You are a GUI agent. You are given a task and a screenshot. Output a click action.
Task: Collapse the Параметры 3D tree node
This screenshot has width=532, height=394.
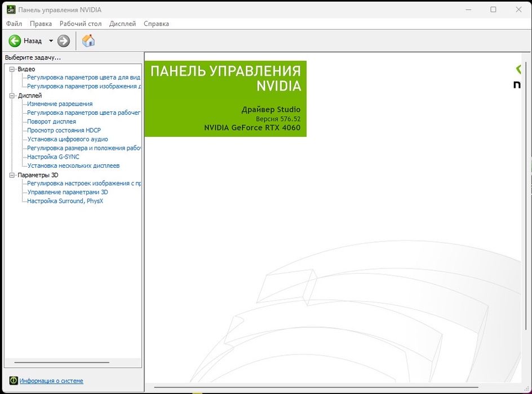pyautogui.click(x=12, y=175)
